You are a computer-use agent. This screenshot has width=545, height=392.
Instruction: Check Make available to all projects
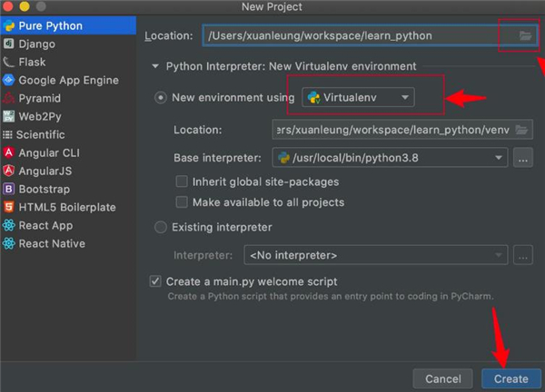pos(182,202)
